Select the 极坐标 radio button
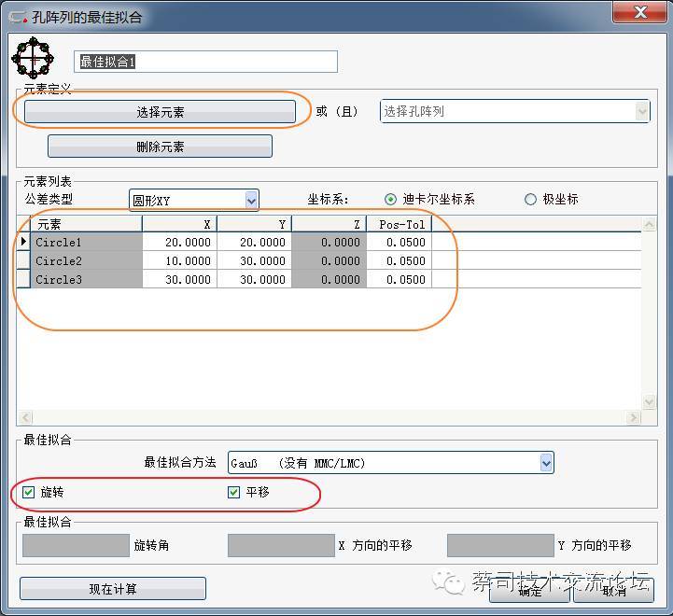 (x=530, y=200)
